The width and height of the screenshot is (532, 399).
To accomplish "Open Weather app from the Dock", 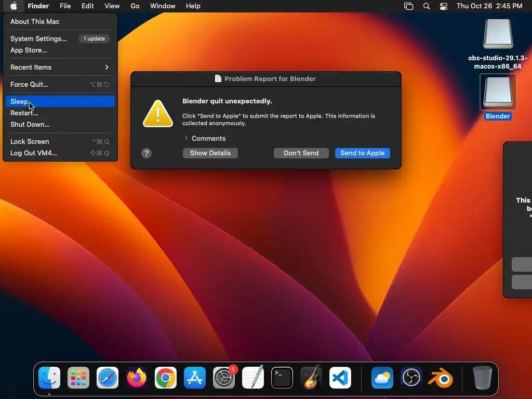I will click(x=382, y=378).
